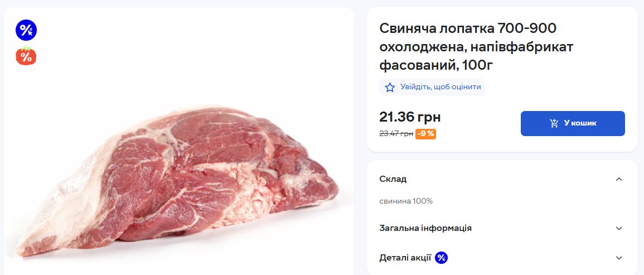Click the words Свиняча лопатка in heading
644x275 pixels.
click(x=436, y=28)
